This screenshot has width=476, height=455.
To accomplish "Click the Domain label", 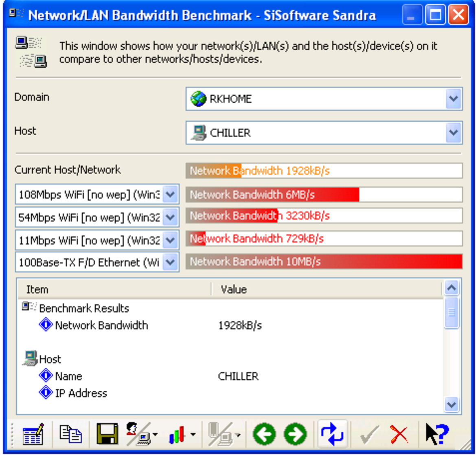I will pyautogui.click(x=32, y=97).
